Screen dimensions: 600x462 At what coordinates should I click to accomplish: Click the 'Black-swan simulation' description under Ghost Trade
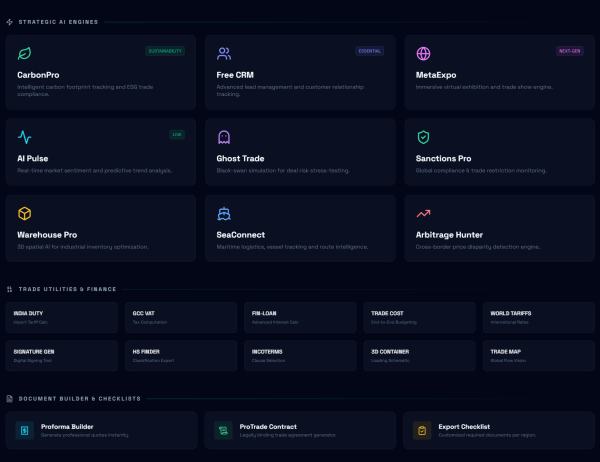tap(283, 170)
